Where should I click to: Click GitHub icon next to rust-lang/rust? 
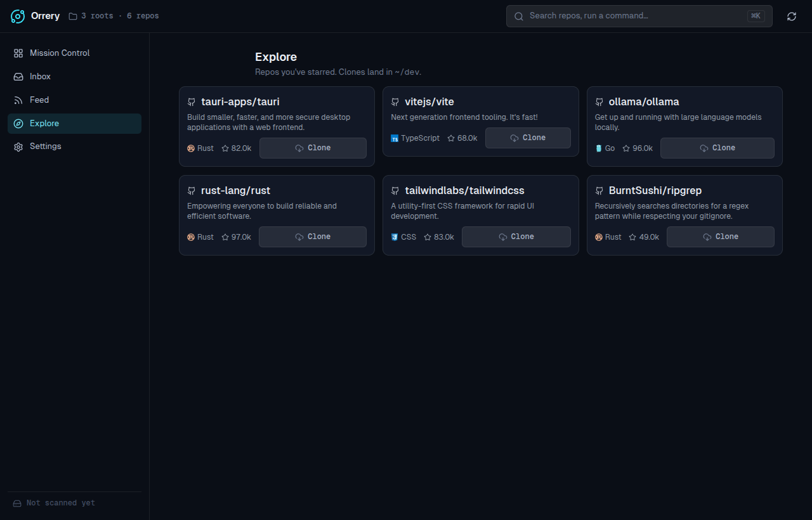click(x=192, y=191)
